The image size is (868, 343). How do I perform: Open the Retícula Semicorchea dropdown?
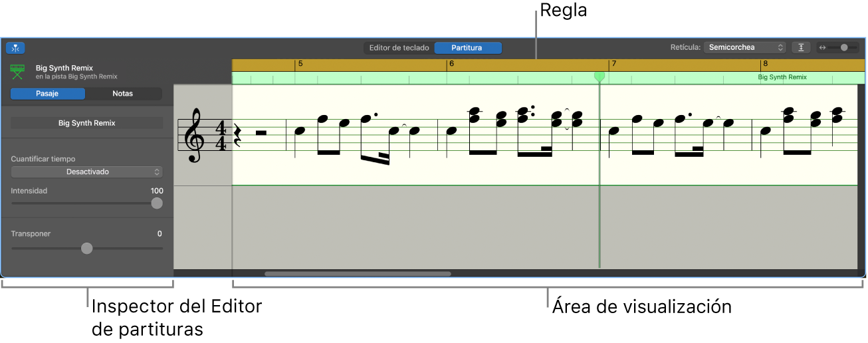[x=744, y=48]
